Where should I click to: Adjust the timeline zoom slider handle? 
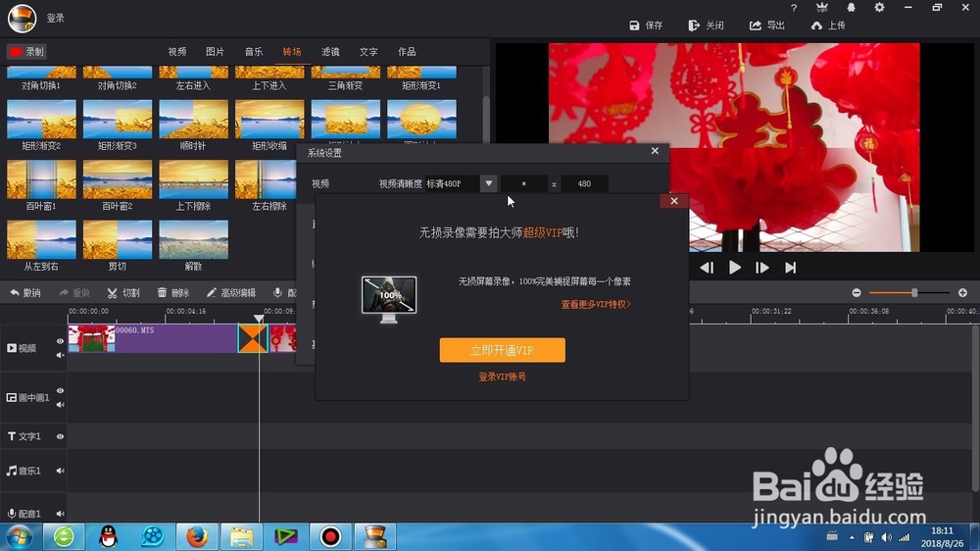(x=914, y=293)
